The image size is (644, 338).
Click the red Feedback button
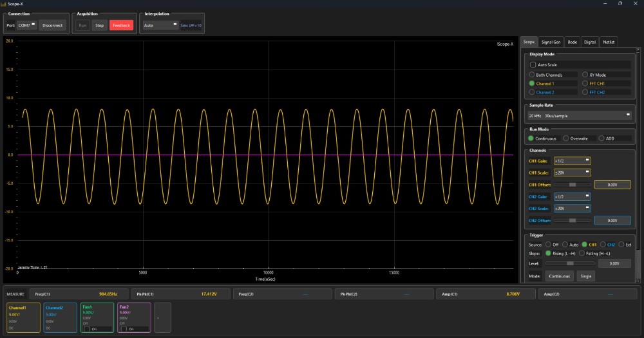121,26
